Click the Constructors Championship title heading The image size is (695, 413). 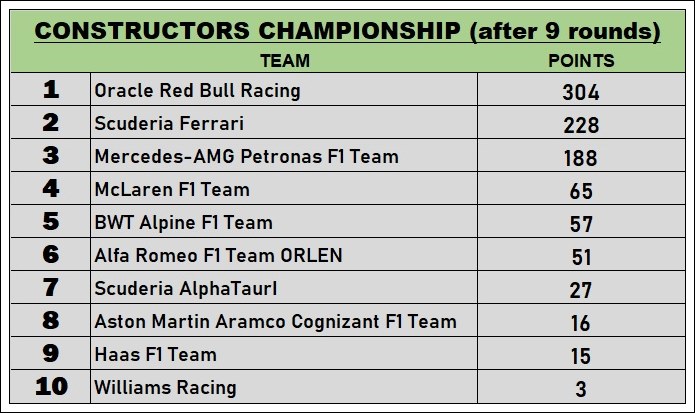click(348, 32)
